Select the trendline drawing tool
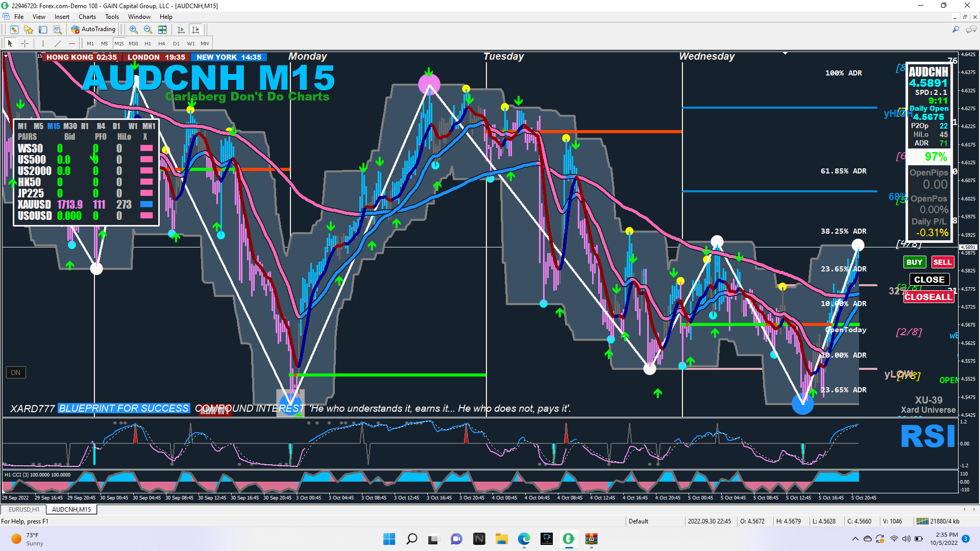The image size is (980, 551). click(58, 43)
